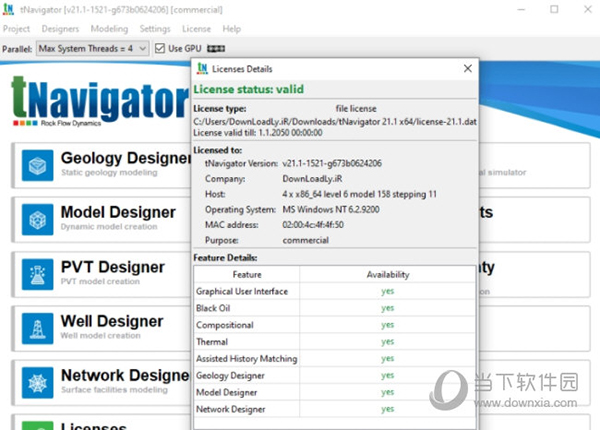
Task: Expand the Max System Threads dropdown
Action: 92,49
